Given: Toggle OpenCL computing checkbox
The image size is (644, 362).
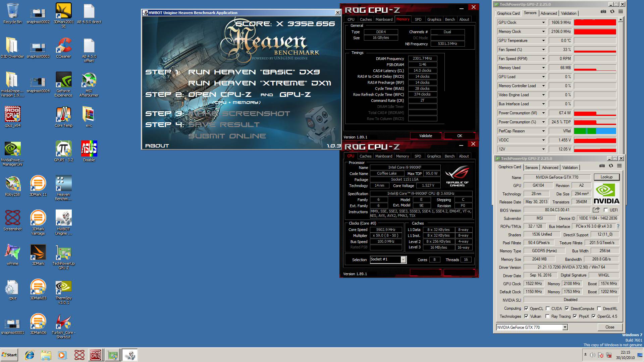Looking at the screenshot, I should tap(526, 309).
